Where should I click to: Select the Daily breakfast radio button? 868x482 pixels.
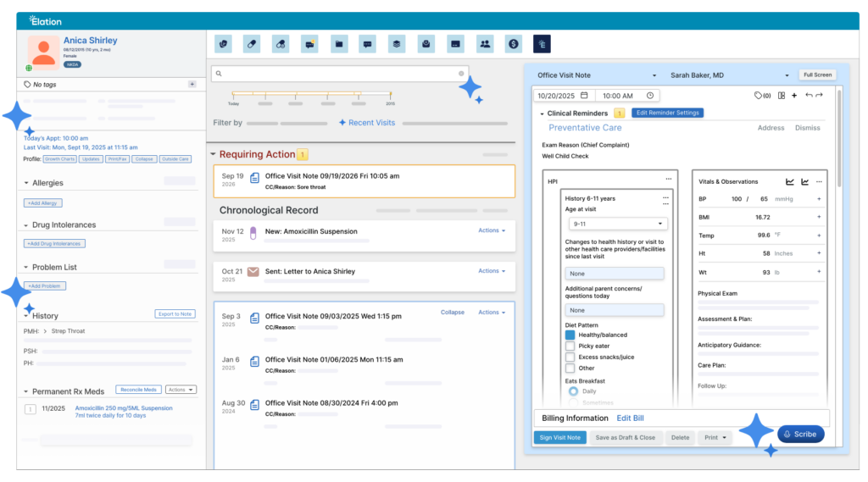pos(573,391)
